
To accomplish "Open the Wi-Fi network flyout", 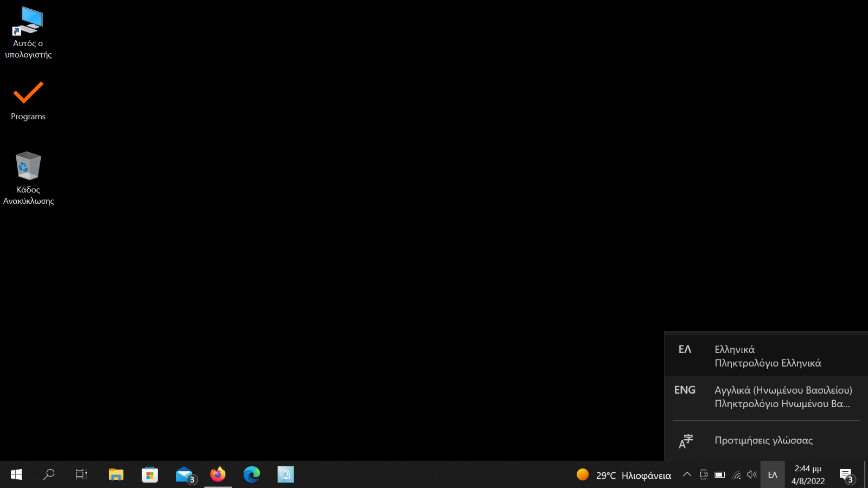I will point(736,475).
